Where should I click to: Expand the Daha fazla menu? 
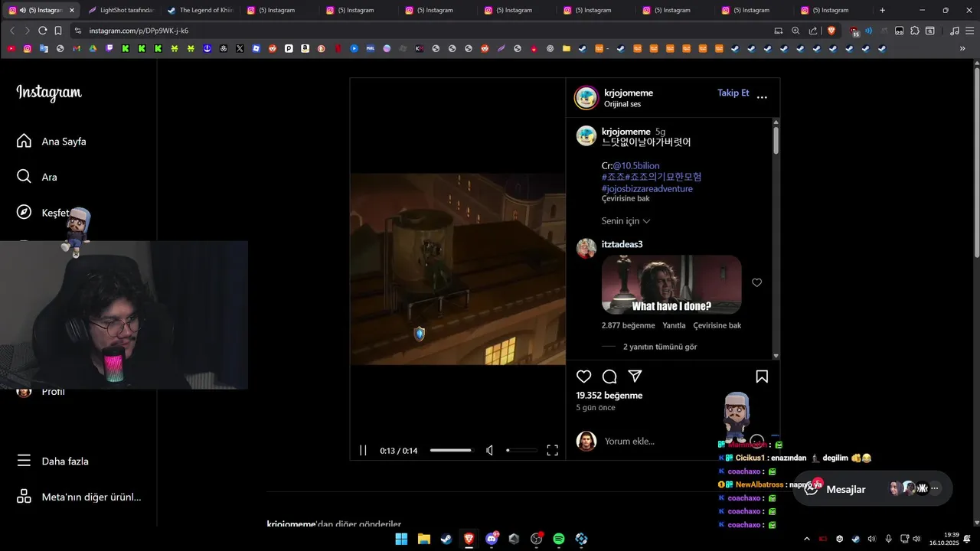click(x=53, y=461)
